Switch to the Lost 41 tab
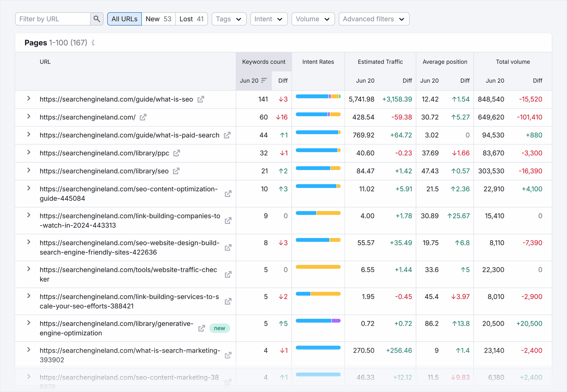Image resolution: width=567 pixels, height=392 pixels. coord(191,19)
